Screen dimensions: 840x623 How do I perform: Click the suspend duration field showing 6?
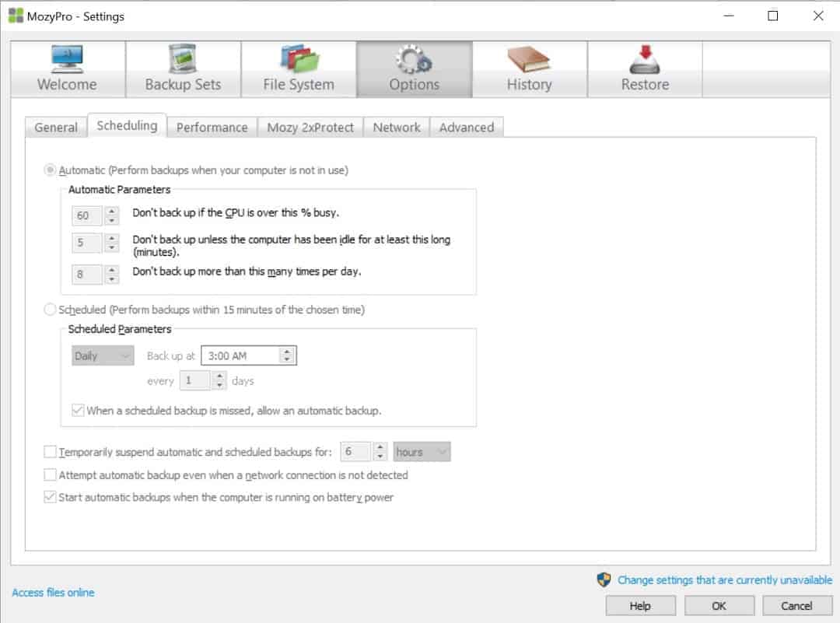(x=355, y=452)
